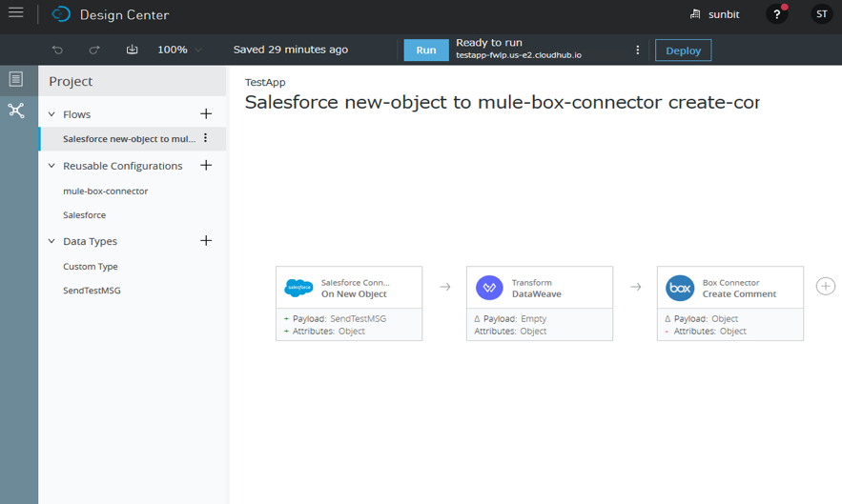Select the flow graph sidebar icon
Image resolution: width=842 pixels, height=504 pixels.
16,111
